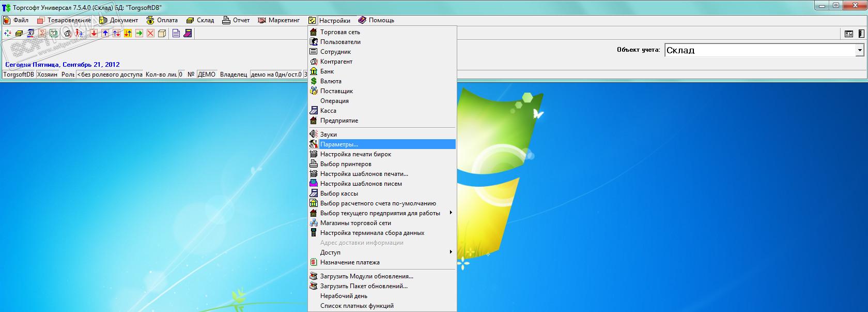The width and height of the screenshot is (868, 312).
Task: Open the Склад menu
Action: [200, 20]
